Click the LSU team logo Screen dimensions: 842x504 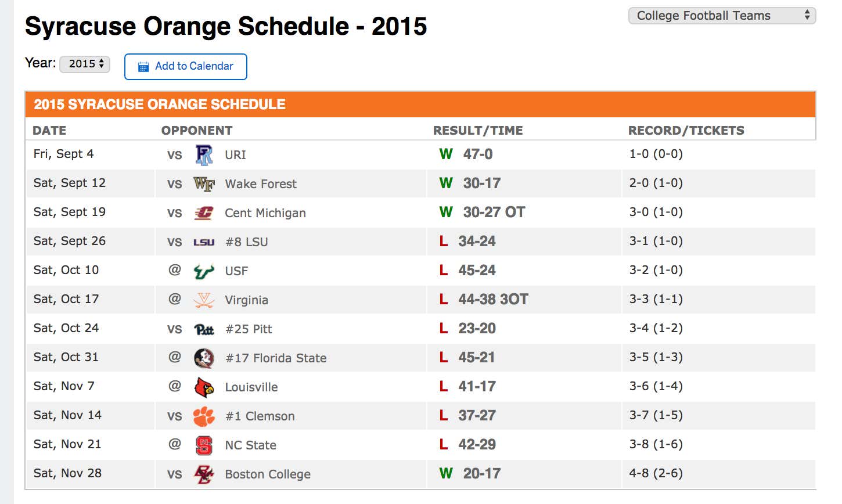tap(204, 242)
